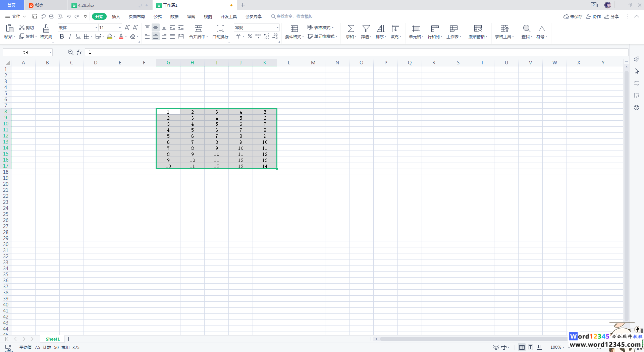Expand the Name Box dropdown arrow
Screen dimensions: 644x352
[x=51, y=53]
